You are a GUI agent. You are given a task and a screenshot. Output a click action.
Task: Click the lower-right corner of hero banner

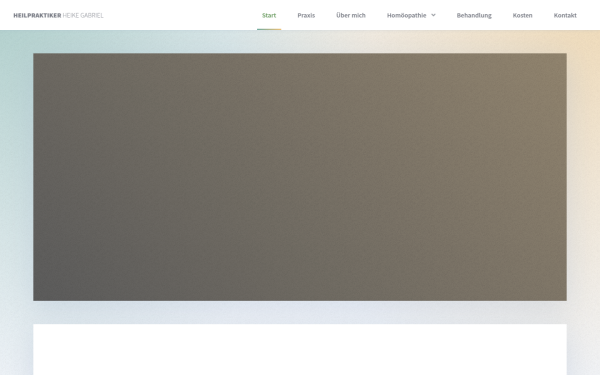coord(564,298)
